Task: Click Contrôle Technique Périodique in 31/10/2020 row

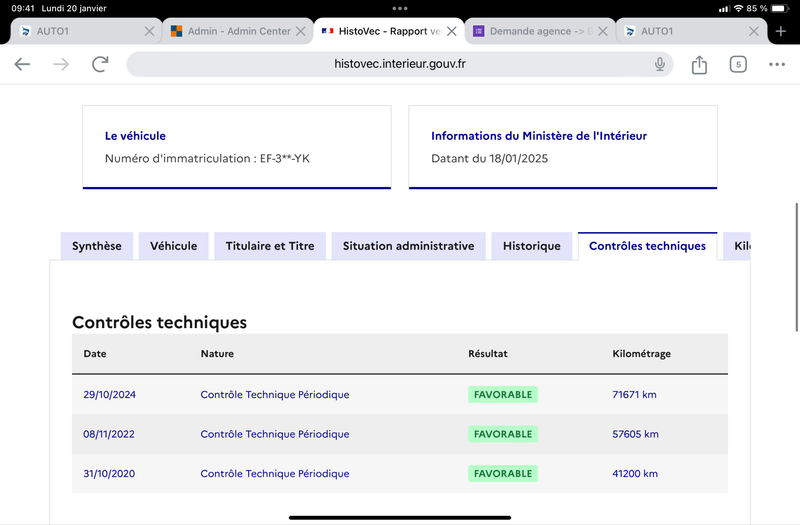Action: pyautogui.click(x=274, y=473)
